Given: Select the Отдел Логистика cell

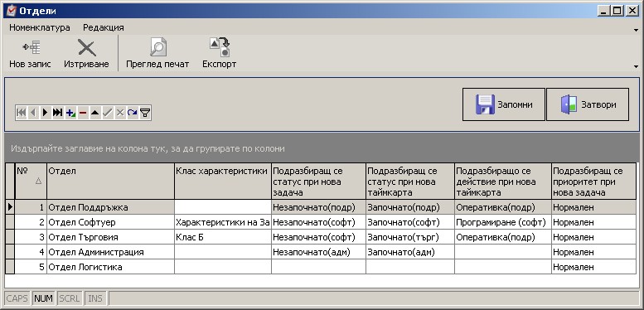Looking at the screenshot, I should (110, 267).
